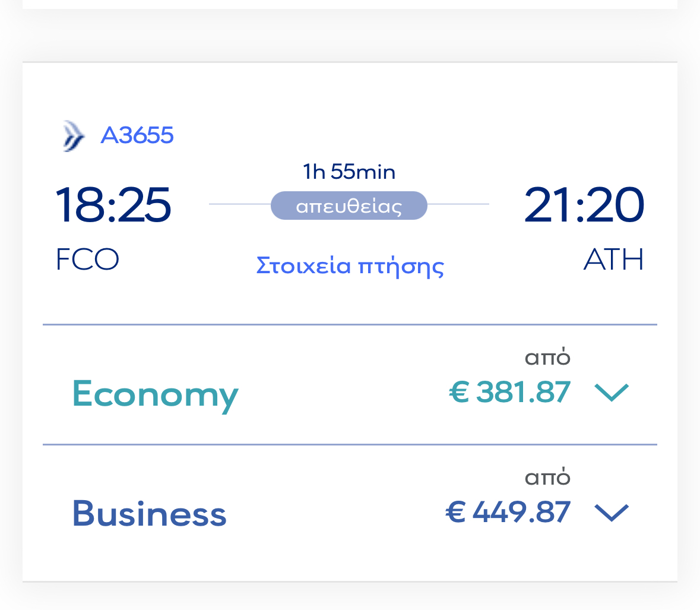Click the 18:25 departure time
Screen dimensions: 700x610
point(113,205)
